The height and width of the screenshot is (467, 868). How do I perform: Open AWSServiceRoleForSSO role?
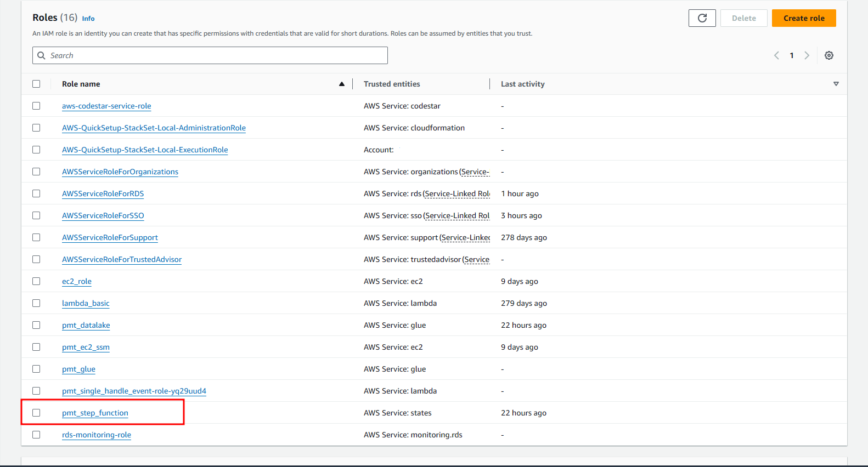tap(103, 215)
